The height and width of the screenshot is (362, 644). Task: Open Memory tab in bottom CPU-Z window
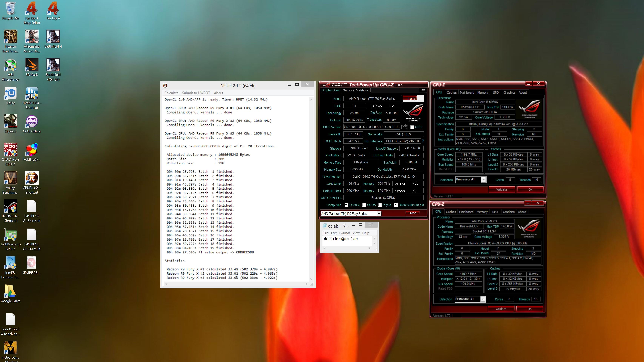[x=482, y=212]
